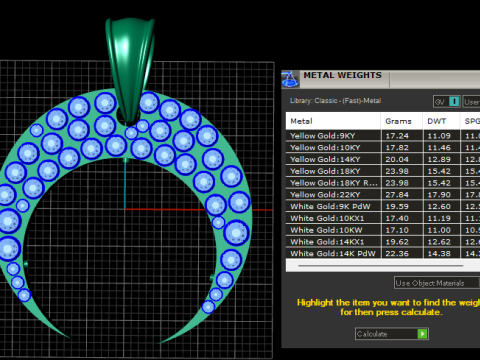Open the Use Object Materials dropdown

(437, 283)
